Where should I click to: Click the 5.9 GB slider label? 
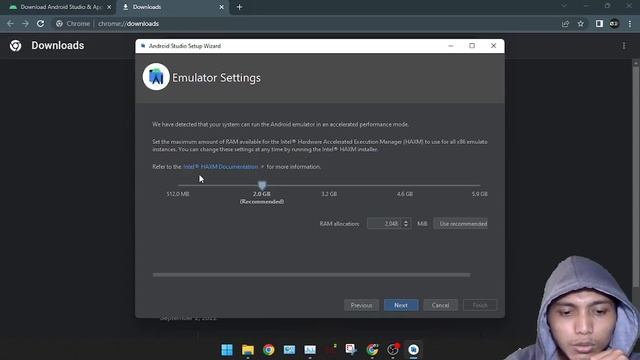pyautogui.click(x=480, y=194)
